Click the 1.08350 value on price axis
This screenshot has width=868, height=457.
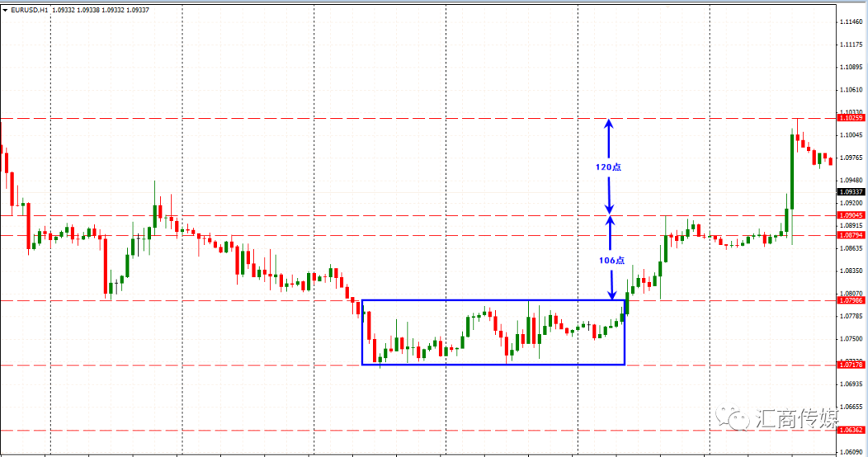point(851,271)
